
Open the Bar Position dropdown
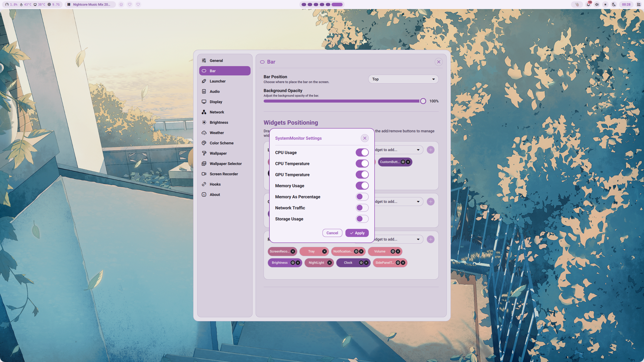(403, 79)
